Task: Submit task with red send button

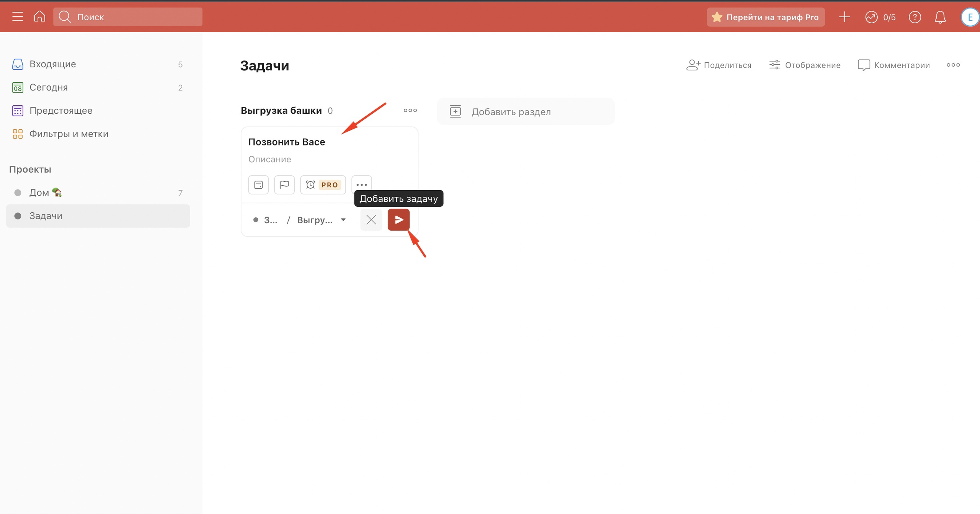Action: tap(399, 220)
